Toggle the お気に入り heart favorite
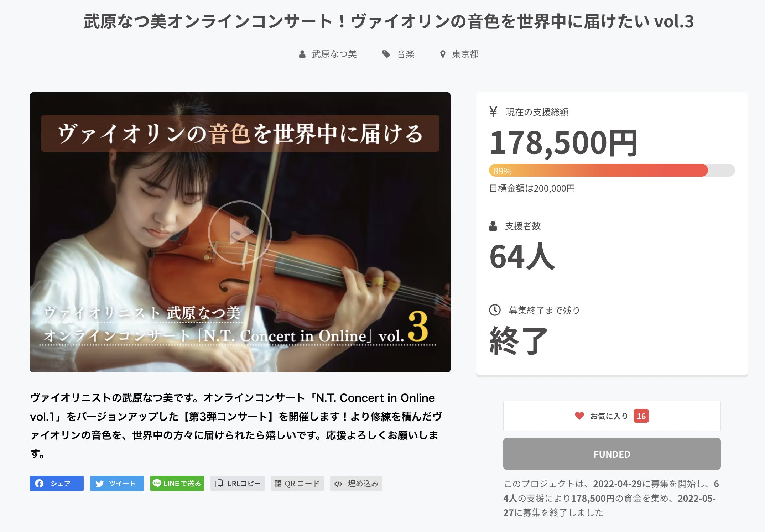 [579, 416]
